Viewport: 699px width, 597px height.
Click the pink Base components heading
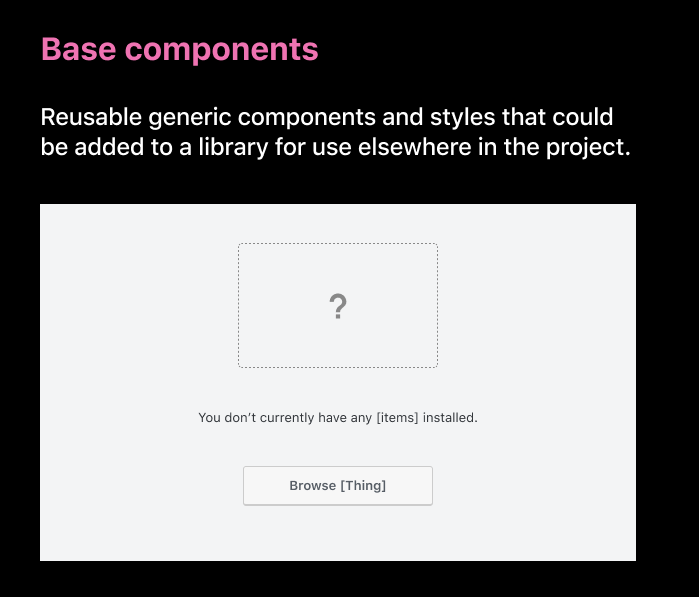click(x=180, y=49)
